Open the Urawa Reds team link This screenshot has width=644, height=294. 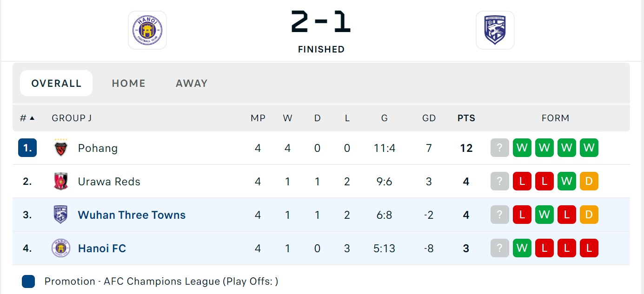109,181
